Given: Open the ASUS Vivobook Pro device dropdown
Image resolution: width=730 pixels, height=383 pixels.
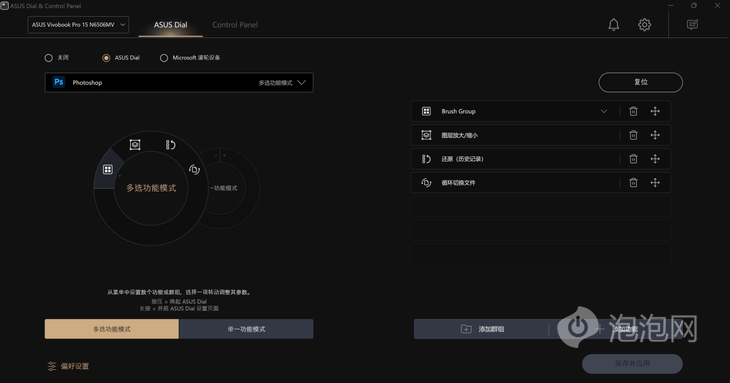Looking at the screenshot, I should pos(78,25).
